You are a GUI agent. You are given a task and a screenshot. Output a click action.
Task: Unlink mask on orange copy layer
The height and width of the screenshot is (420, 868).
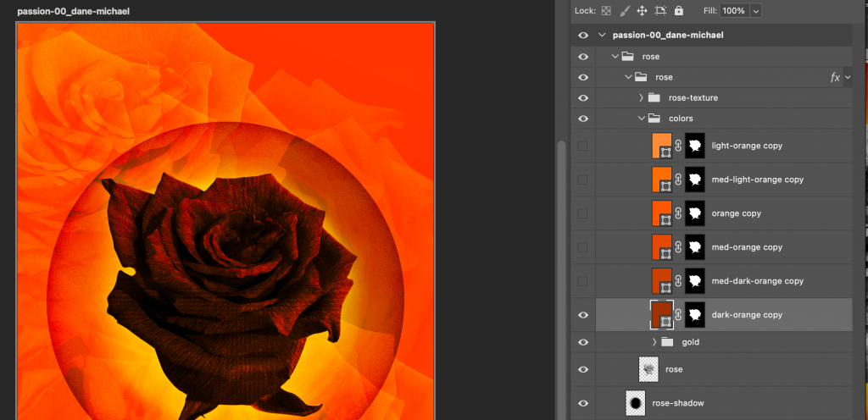point(679,213)
